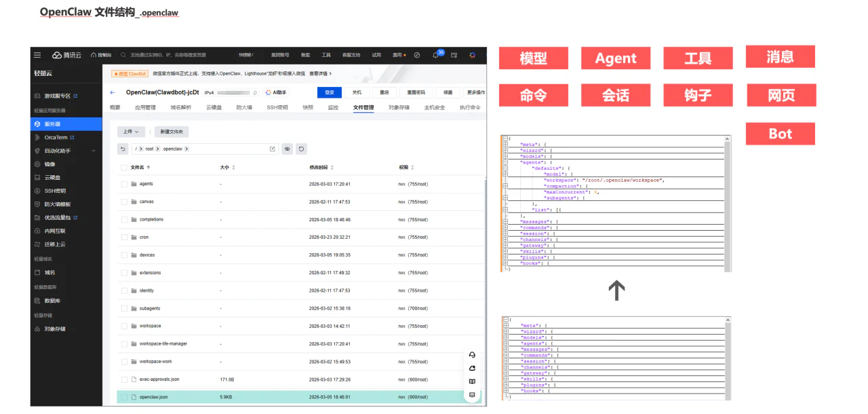Open the exec-approvals.json file

159,379
